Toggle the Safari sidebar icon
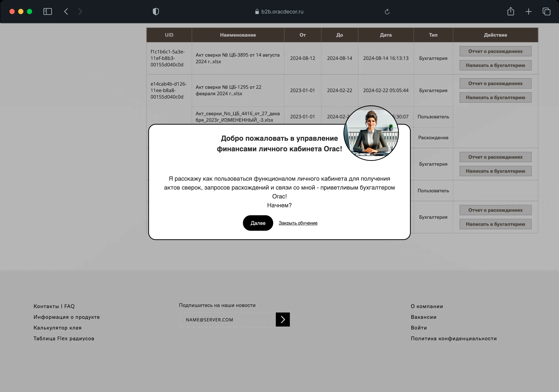 point(48,11)
